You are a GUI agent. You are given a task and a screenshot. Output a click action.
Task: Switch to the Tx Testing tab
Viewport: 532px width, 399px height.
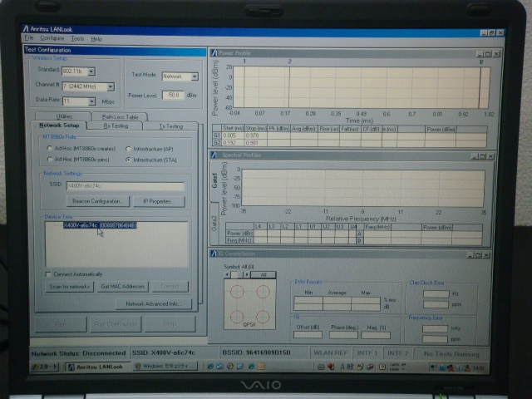[171, 126]
